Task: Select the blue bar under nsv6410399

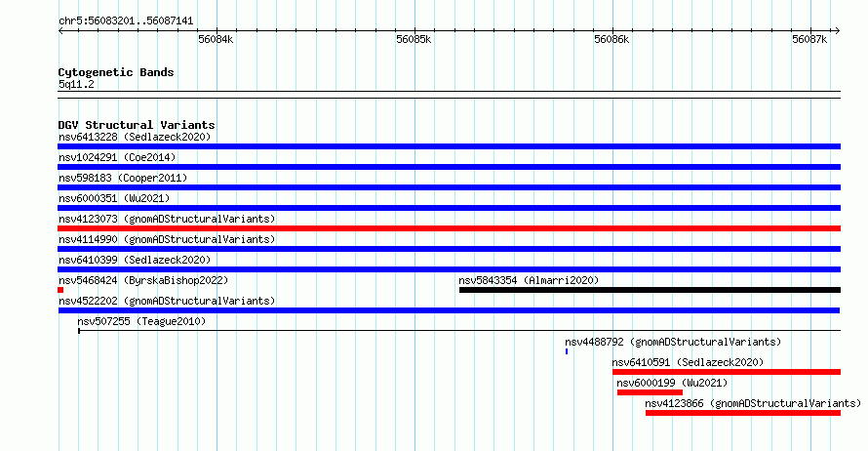Action: pyautogui.click(x=449, y=269)
